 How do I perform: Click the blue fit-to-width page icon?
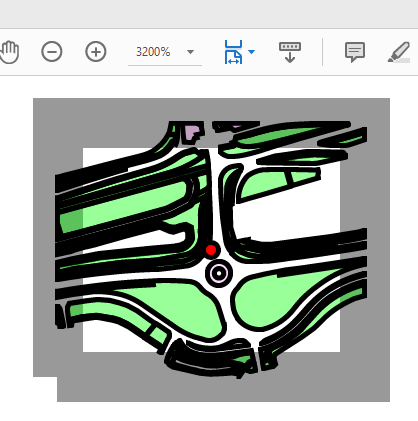click(x=233, y=52)
